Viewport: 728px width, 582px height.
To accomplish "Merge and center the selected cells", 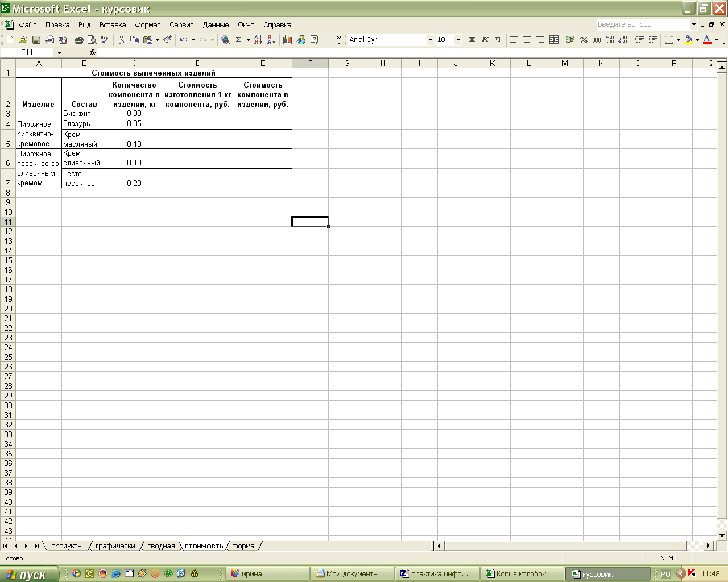I will click(x=554, y=40).
